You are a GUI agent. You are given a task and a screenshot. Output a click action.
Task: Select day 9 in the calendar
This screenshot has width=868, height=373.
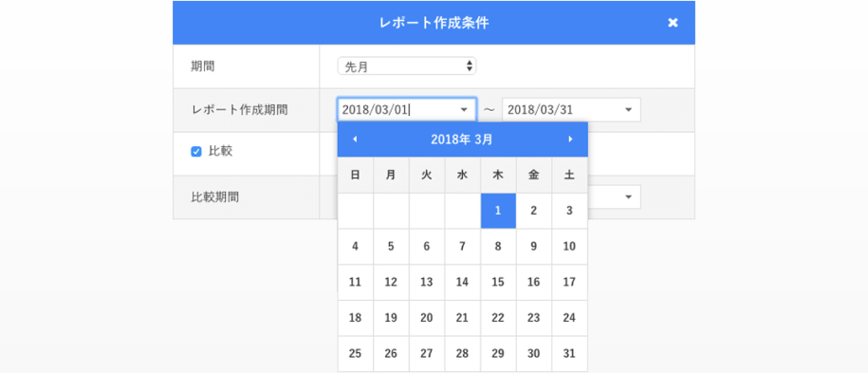click(534, 247)
